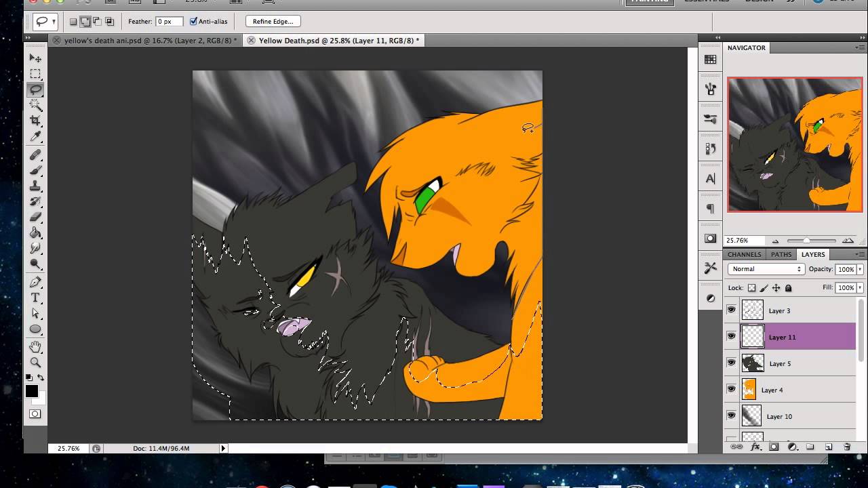This screenshot has height=488, width=868.
Task: Select the Type tool
Action: (x=35, y=298)
